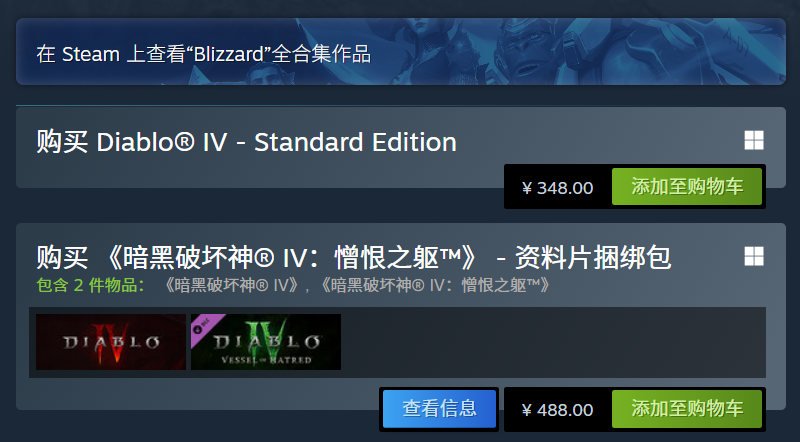Screen dimensions: 800x442
Task: Add Diablo IV Standard Edition to cart
Action: point(687,187)
